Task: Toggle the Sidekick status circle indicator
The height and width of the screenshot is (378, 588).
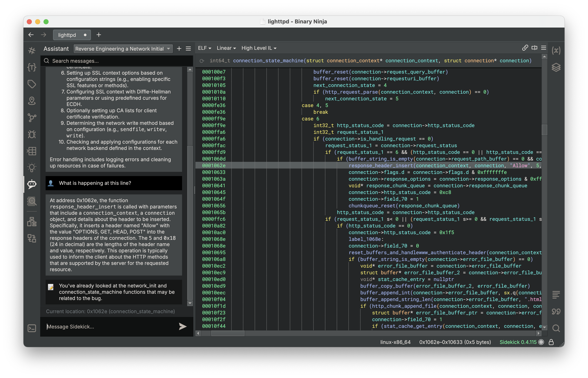Action: point(541,342)
